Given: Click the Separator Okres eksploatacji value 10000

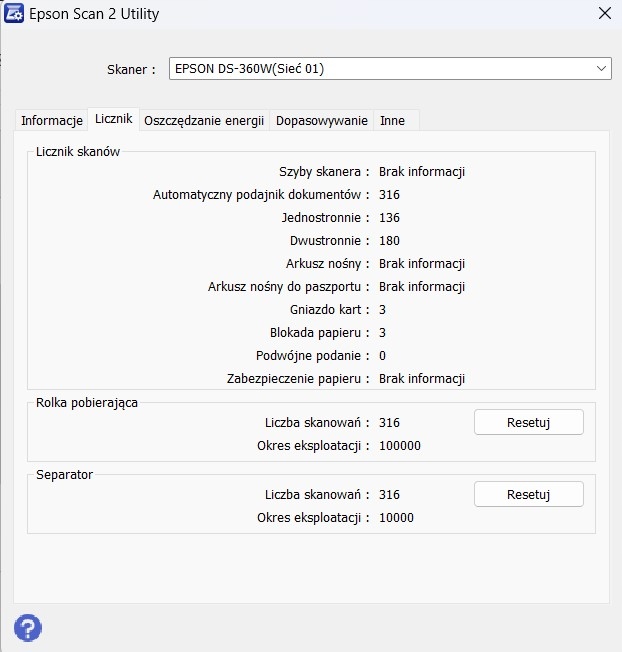Looking at the screenshot, I should click(396, 518).
